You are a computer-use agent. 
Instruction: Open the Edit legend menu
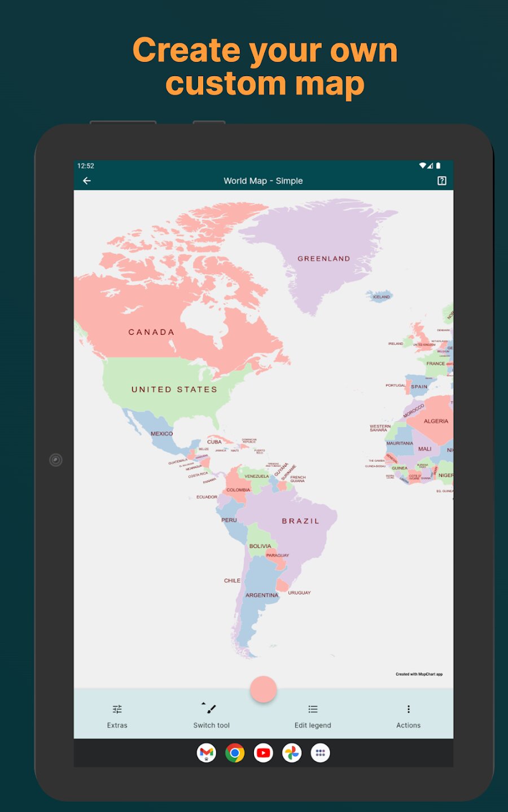click(x=313, y=716)
